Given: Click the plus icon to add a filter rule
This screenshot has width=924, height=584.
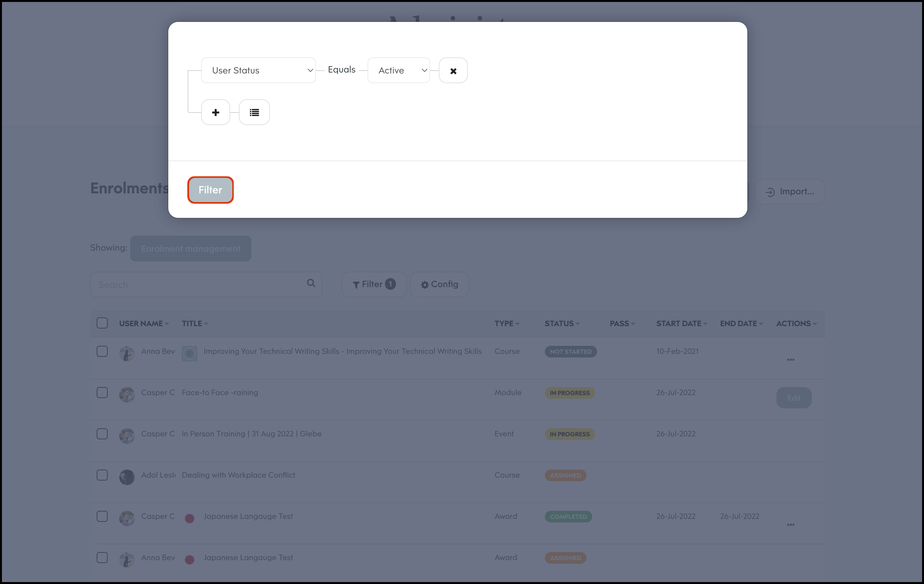Looking at the screenshot, I should (x=215, y=112).
